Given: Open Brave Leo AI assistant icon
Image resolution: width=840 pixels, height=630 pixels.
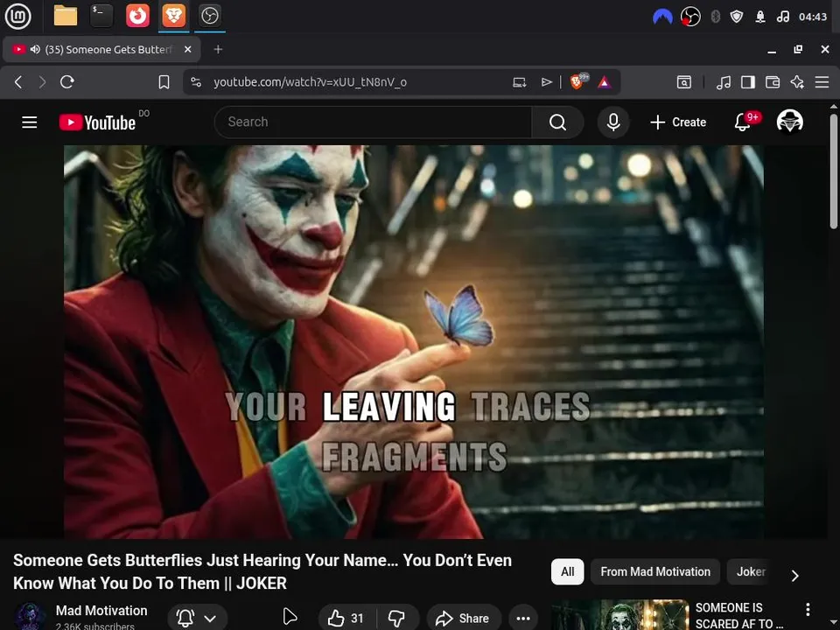Looking at the screenshot, I should (x=797, y=82).
